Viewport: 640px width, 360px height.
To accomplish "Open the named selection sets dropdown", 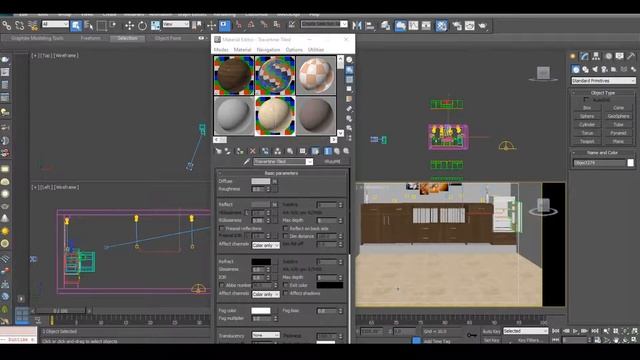I will click(324, 24).
